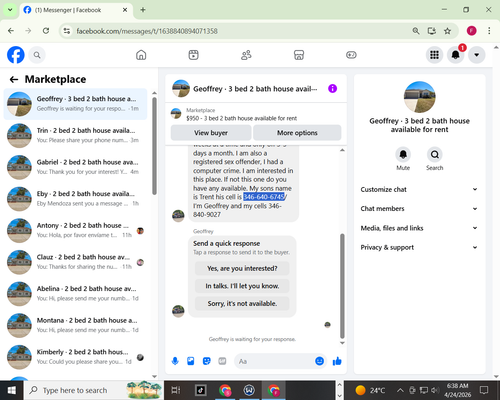Open the notifications bell
The height and width of the screenshot is (400, 500).
coord(455,55)
